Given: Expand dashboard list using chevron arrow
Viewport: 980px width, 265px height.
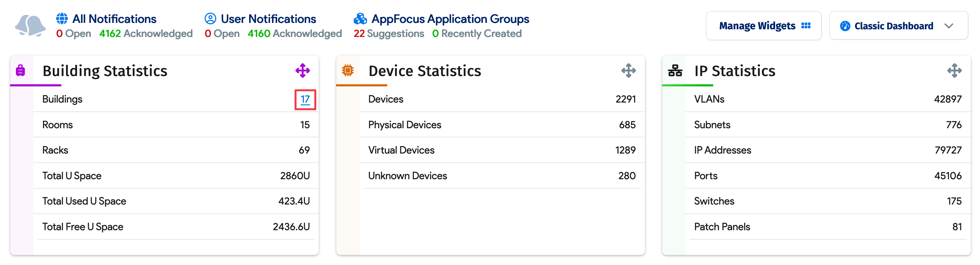Looking at the screenshot, I should pyautogui.click(x=948, y=26).
